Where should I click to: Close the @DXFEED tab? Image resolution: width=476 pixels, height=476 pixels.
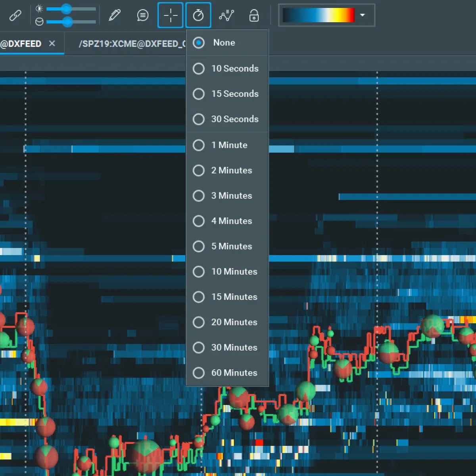click(52, 43)
